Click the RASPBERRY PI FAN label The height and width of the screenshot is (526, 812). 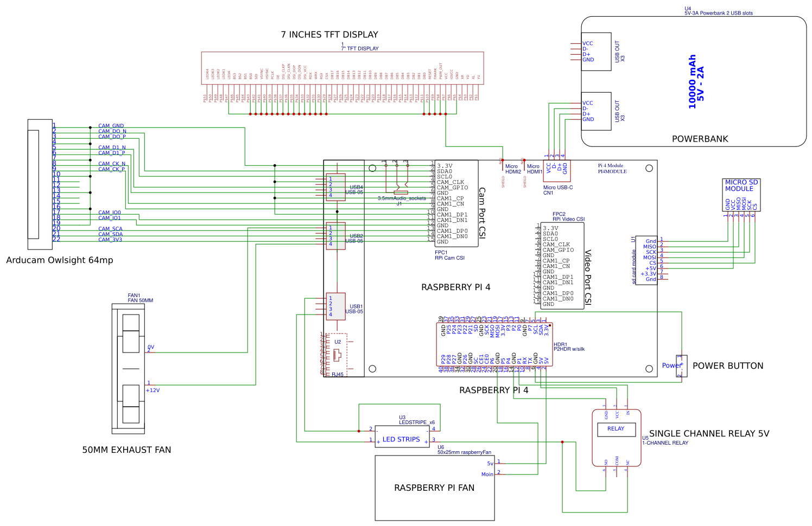(434, 488)
